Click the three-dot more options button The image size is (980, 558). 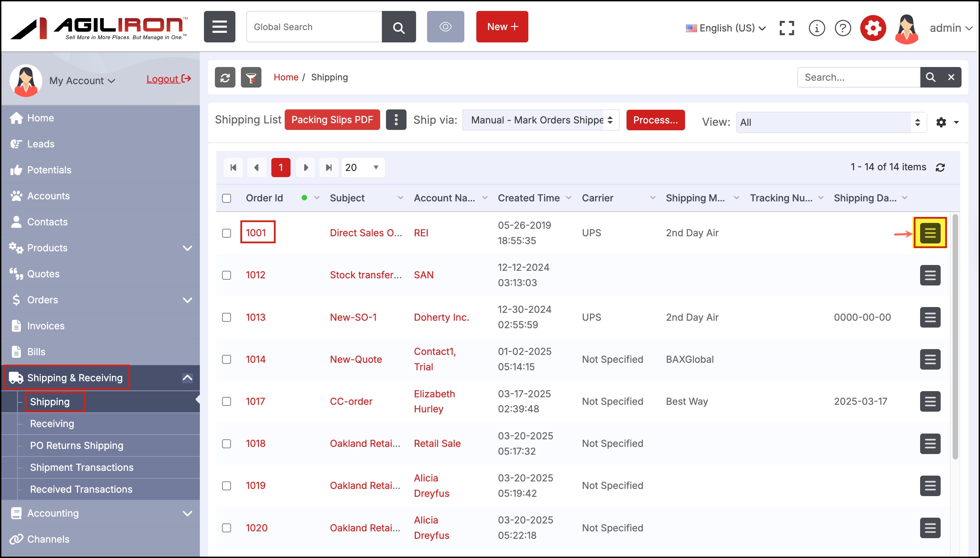click(396, 120)
